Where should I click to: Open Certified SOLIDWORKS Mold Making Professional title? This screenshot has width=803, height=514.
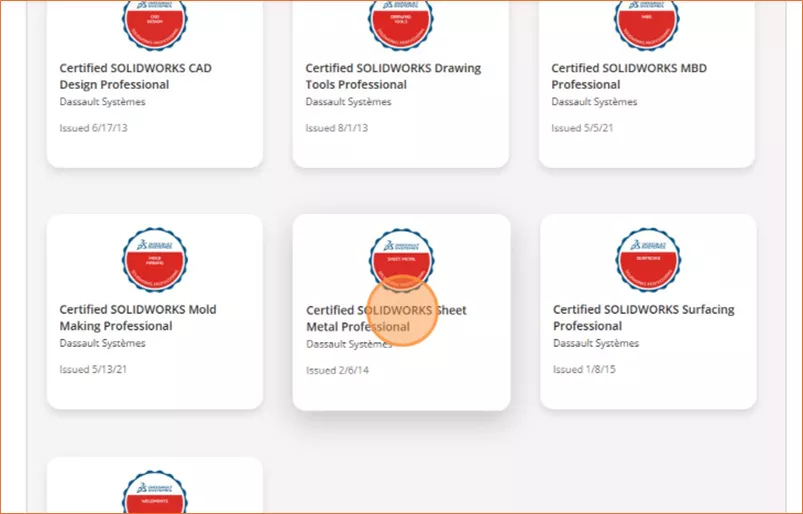[138, 317]
